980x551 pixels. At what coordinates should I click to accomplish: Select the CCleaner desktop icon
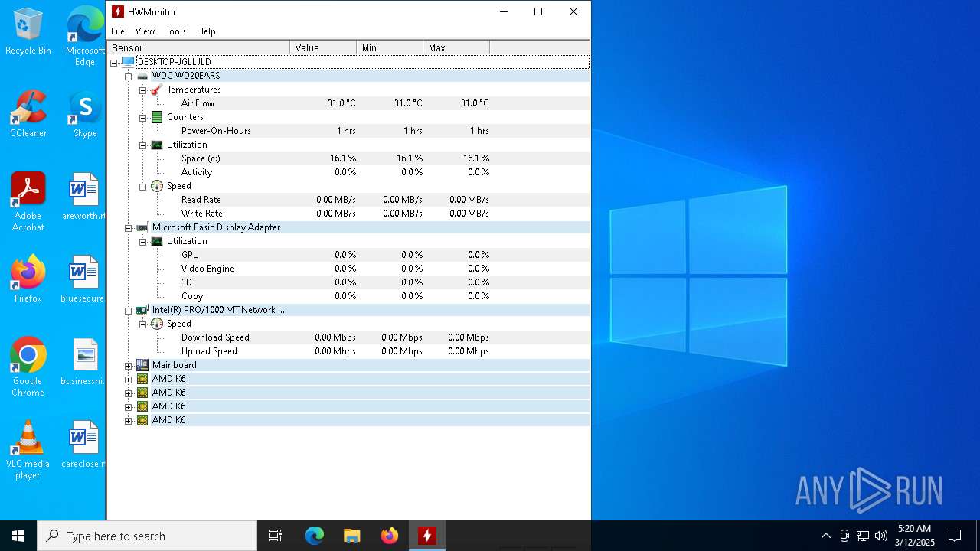(28, 115)
